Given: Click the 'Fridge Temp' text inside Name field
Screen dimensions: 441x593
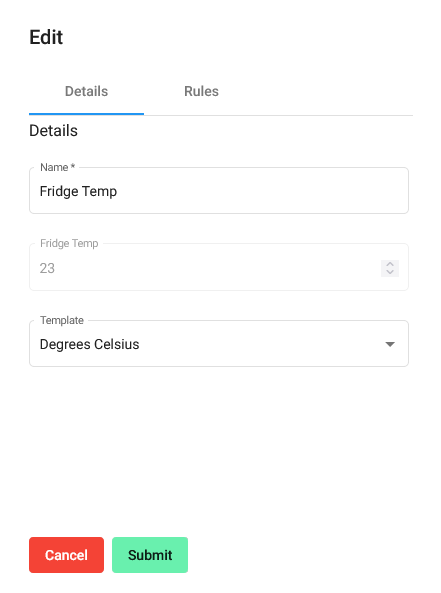Looking at the screenshot, I should [x=78, y=191].
